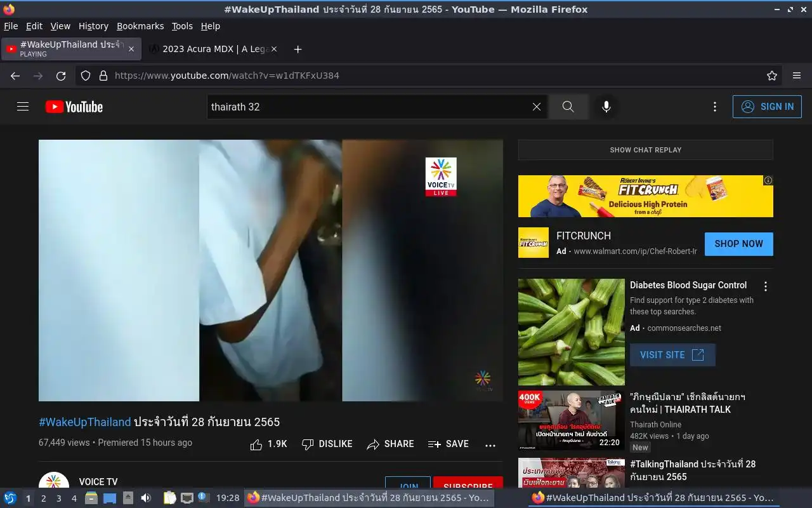Open the ad info icon on FITCRUNCH banner

768,180
